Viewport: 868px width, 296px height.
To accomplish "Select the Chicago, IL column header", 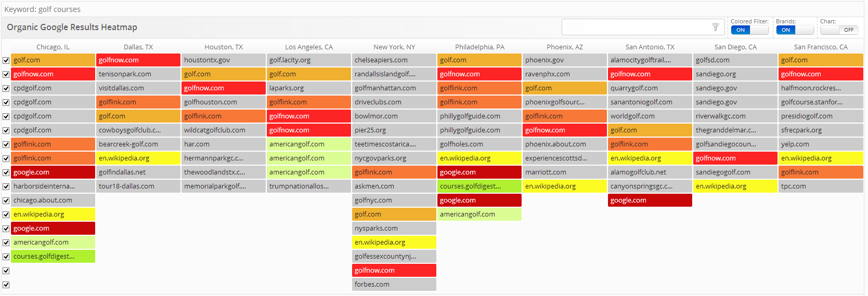I will point(53,47).
